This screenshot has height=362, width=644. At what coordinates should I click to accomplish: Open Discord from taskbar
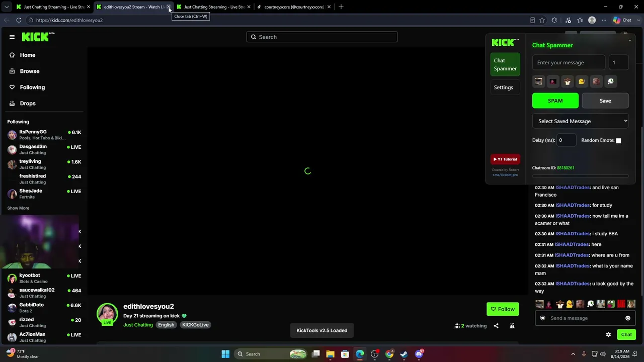pos(419,354)
